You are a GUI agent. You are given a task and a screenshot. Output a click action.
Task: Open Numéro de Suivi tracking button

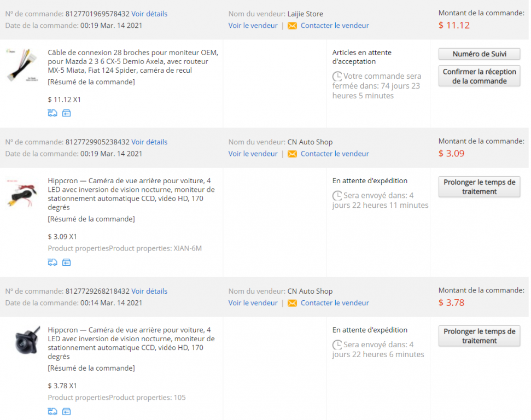[x=479, y=54]
